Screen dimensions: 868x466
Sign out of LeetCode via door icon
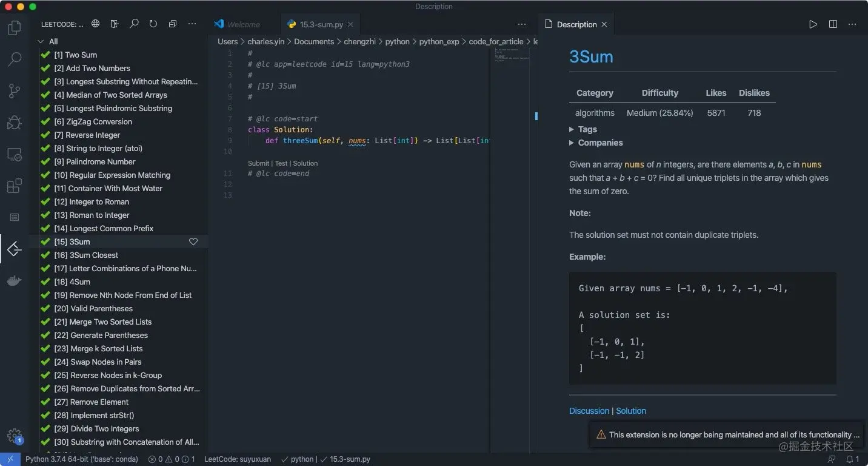click(x=114, y=24)
